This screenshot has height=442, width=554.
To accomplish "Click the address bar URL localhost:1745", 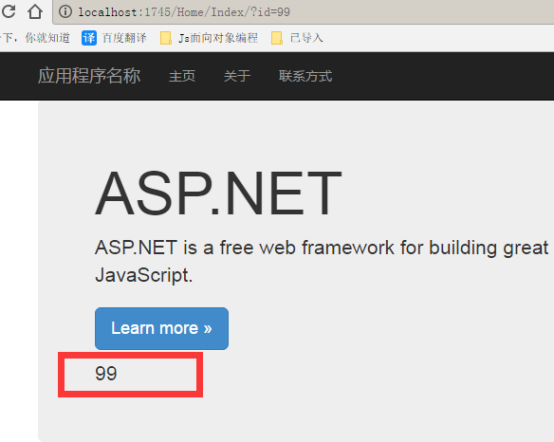I will click(184, 12).
